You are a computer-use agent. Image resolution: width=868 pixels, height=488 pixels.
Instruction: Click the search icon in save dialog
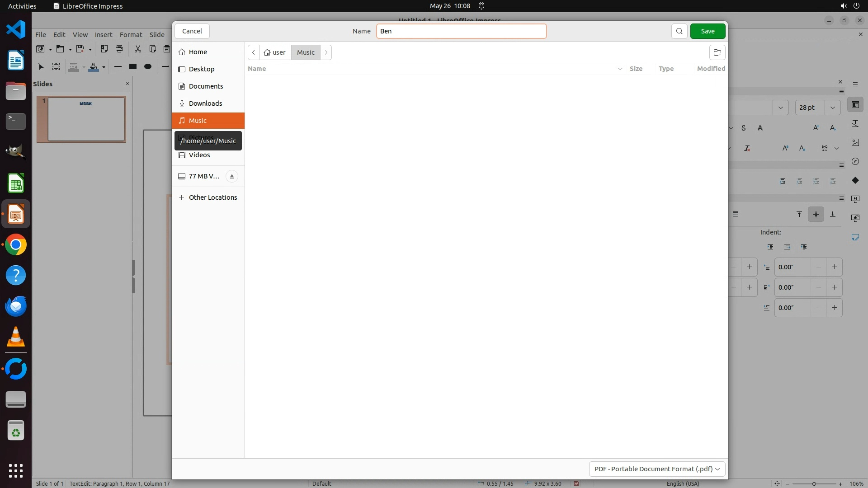679,31
